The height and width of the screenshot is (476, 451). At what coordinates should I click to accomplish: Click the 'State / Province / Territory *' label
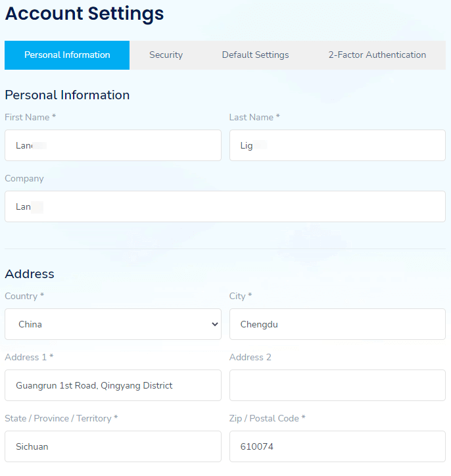[61, 418]
